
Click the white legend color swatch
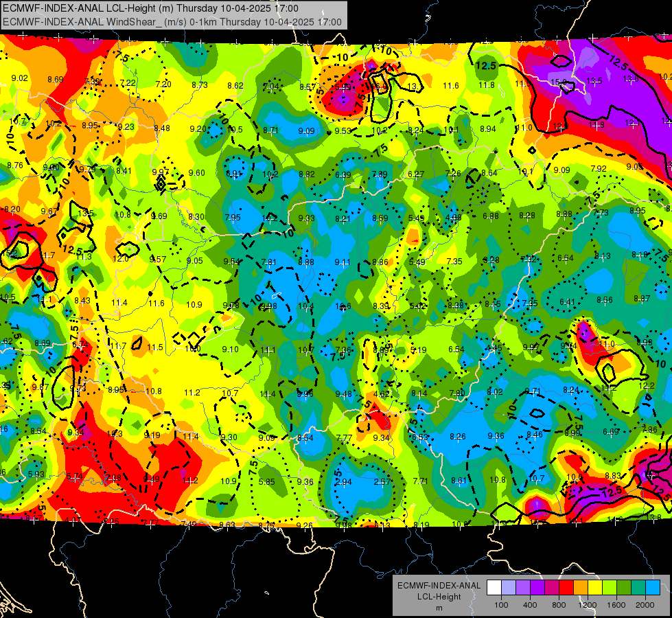pos(494,588)
